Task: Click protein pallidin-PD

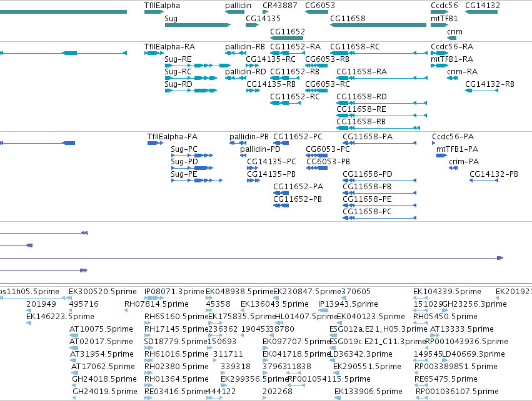Action: [x=243, y=156]
